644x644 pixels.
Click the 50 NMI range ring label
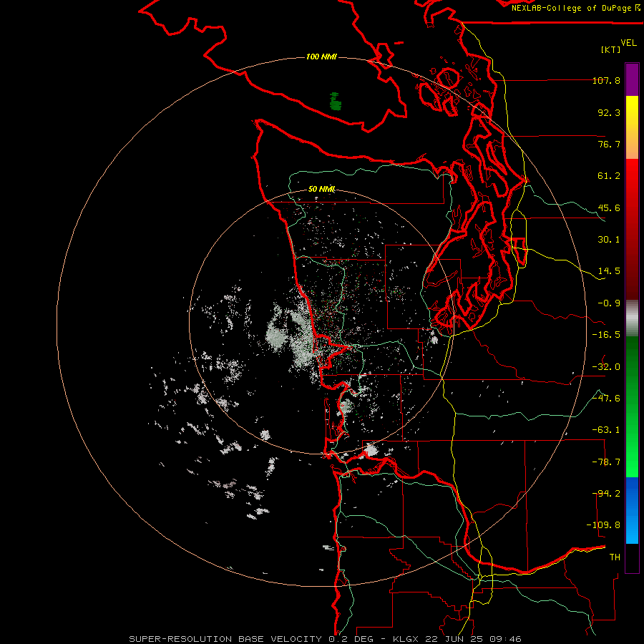321,189
